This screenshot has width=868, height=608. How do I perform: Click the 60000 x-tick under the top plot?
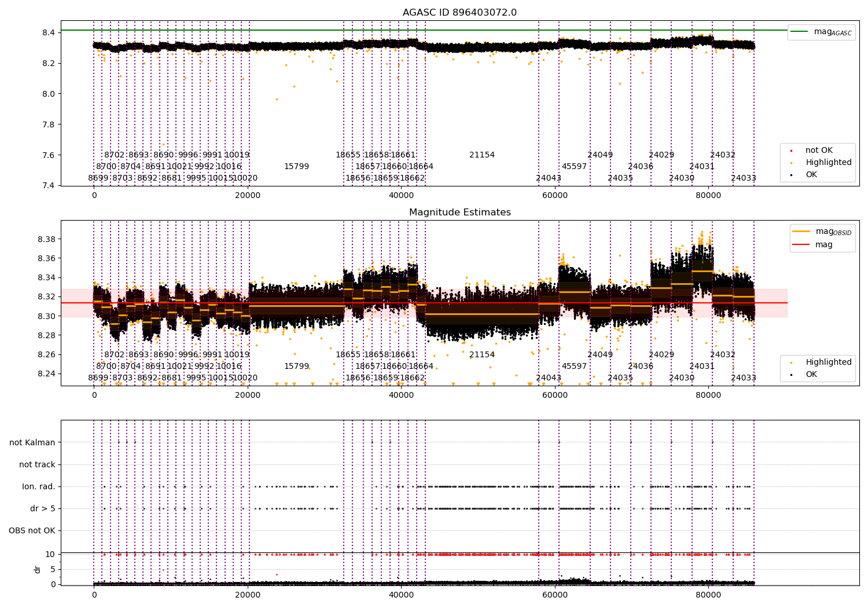pyautogui.click(x=555, y=196)
